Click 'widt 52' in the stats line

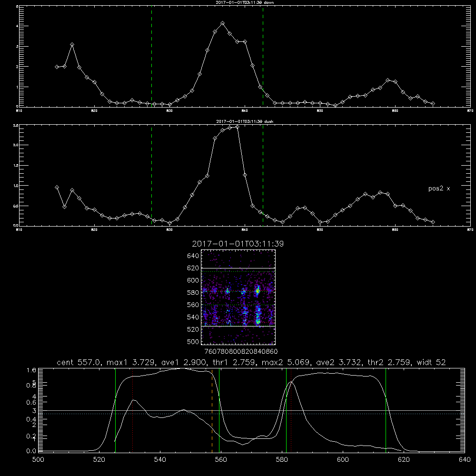(431, 362)
